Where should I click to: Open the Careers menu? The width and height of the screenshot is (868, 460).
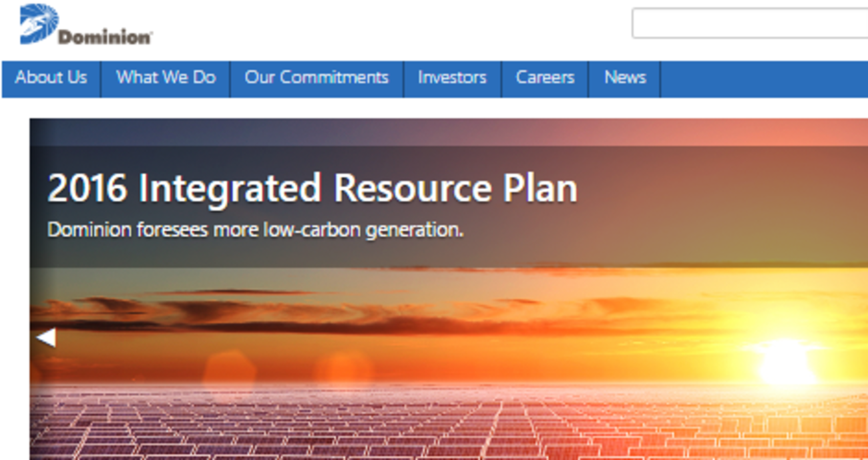pyautogui.click(x=545, y=78)
